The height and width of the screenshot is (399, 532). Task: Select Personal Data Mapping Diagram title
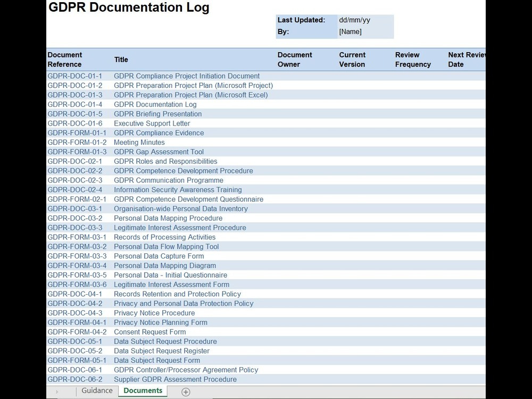point(165,266)
